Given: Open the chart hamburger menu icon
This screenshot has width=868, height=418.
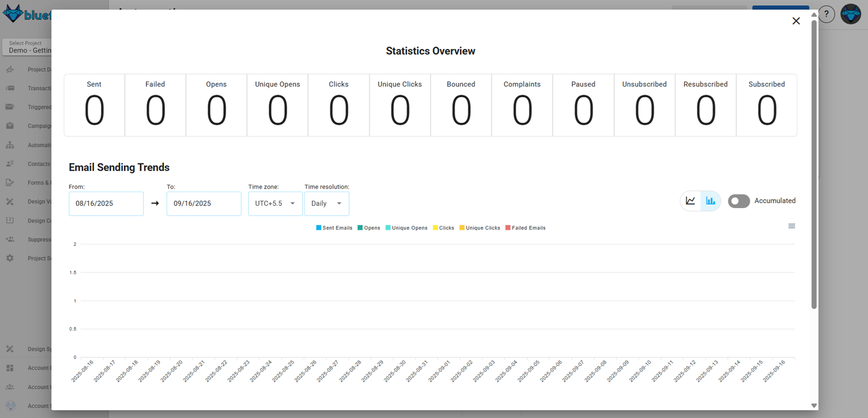Looking at the screenshot, I should coord(792,225).
